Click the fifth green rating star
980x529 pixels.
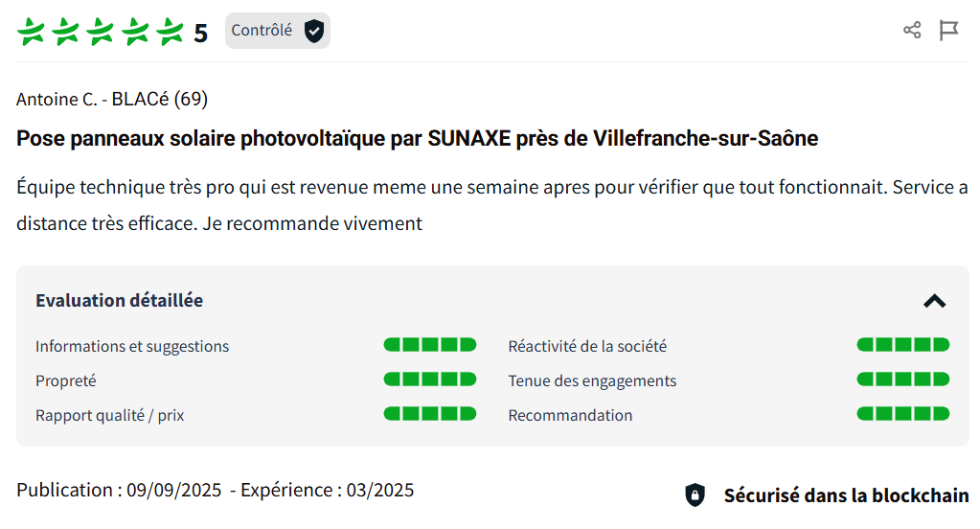170,32
